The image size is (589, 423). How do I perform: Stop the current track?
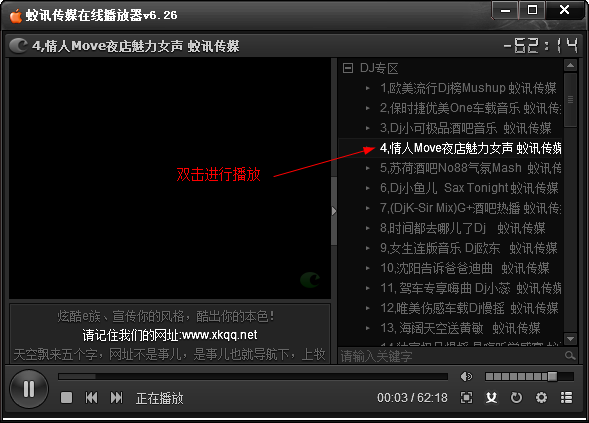[66, 397]
